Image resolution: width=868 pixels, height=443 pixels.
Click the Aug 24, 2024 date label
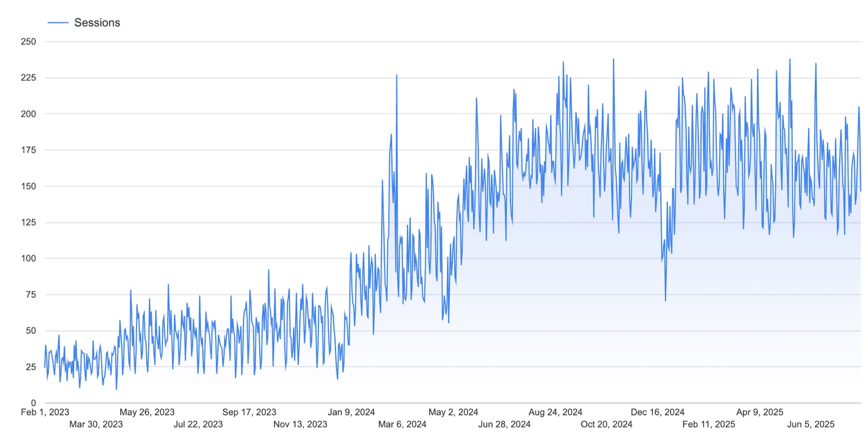(555, 412)
